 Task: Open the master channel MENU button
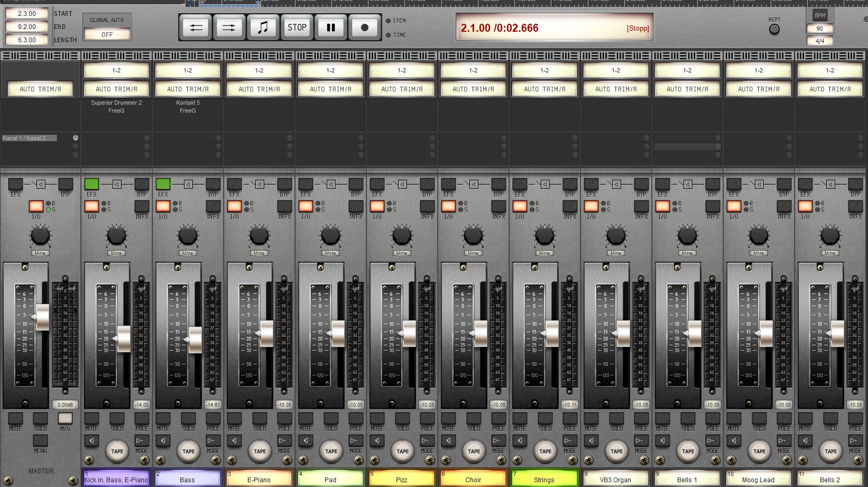pyautogui.click(x=40, y=440)
